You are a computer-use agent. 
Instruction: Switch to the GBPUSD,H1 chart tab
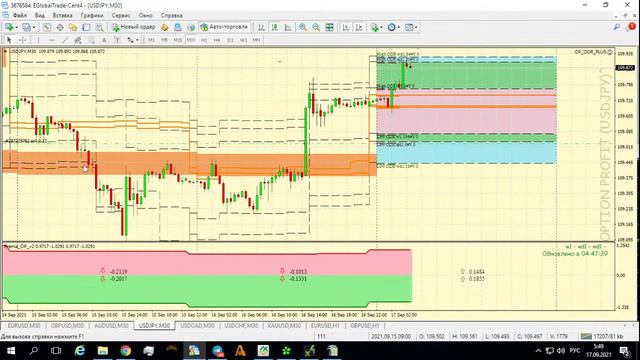click(x=364, y=326)
